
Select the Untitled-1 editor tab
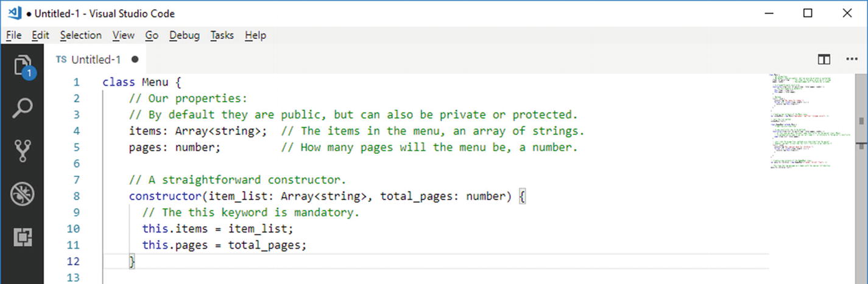tap(96, 60)
